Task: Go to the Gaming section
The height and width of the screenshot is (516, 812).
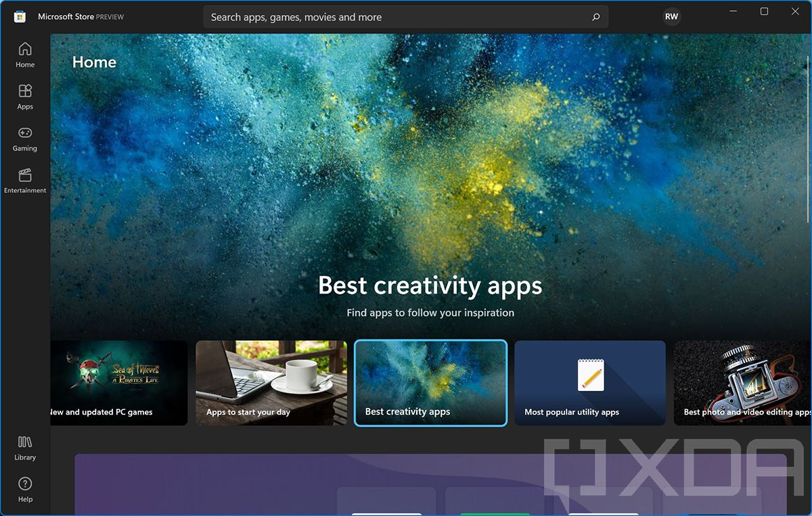Action: [25, 139]
